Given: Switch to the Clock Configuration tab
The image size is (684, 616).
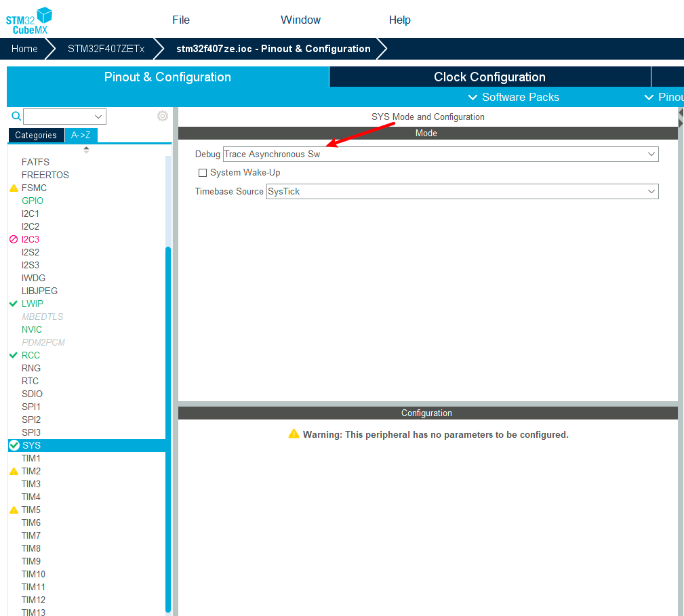Looking at the screenshot, I should (x=489, y=77).
